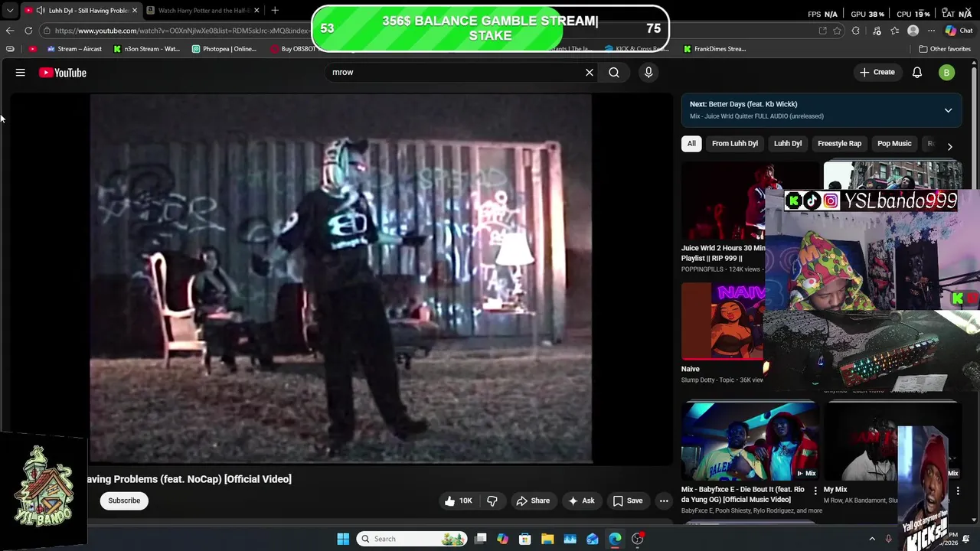
Task: Open the 'Naive' Slump Dotty video thumbnail
Action: pyautogui.click(x=723, y=321)
